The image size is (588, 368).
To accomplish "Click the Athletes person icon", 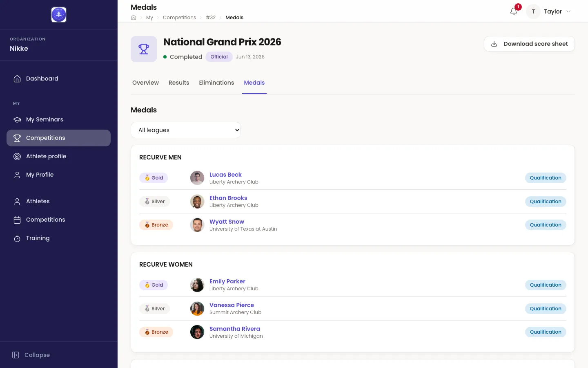I will click(17, 201).
